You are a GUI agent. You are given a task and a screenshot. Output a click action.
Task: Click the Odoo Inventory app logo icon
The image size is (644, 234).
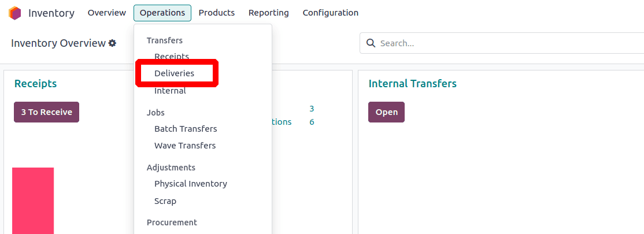point(15,13)
